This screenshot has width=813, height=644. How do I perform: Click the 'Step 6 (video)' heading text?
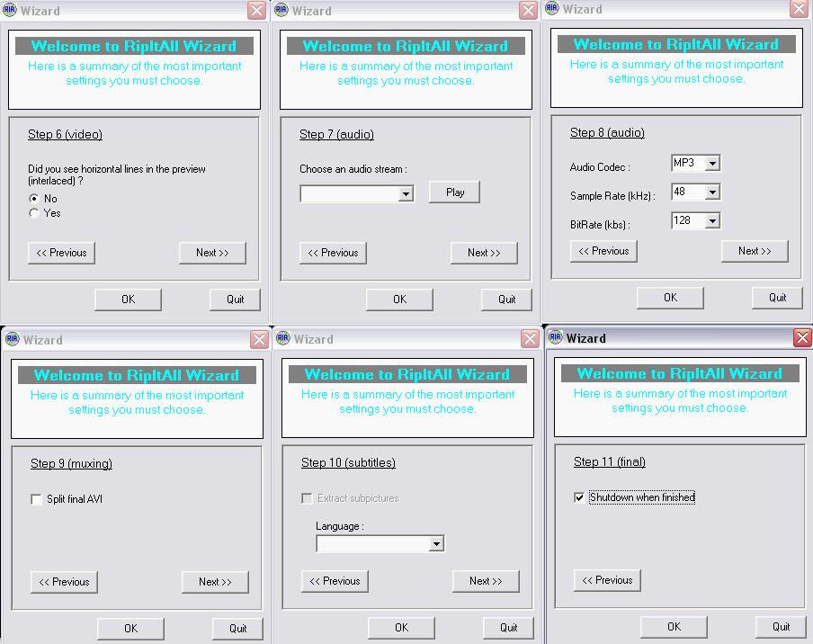point(66,135)
